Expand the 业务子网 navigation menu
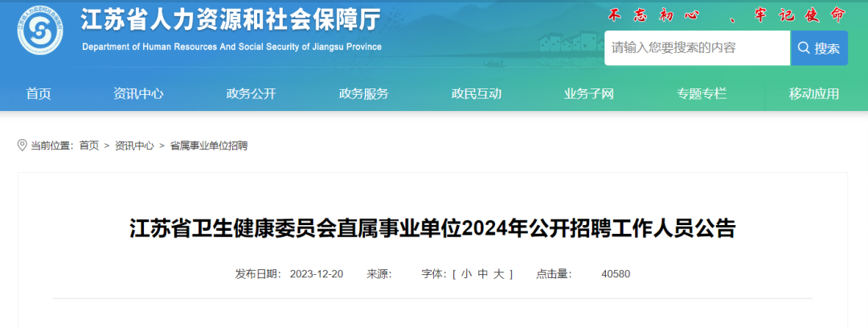868x328 pixels. 588,94
